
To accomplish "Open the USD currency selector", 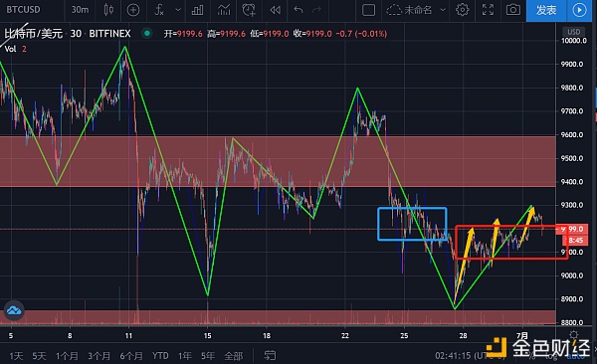I will coord(574,32).
